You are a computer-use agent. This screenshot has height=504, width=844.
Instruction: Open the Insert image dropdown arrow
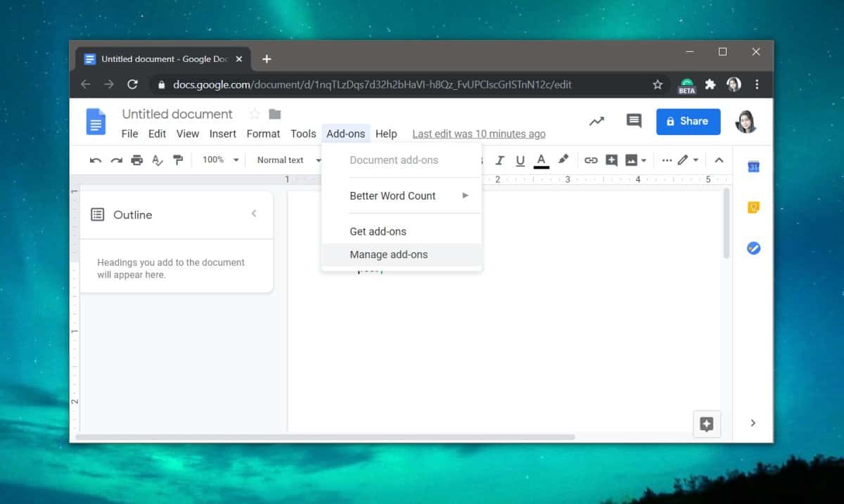point(644,160)
